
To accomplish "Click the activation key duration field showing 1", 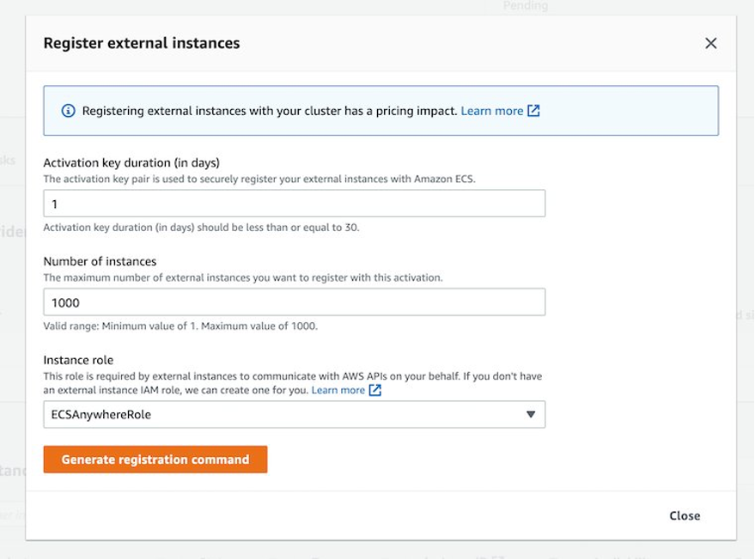I will [294, 203].
